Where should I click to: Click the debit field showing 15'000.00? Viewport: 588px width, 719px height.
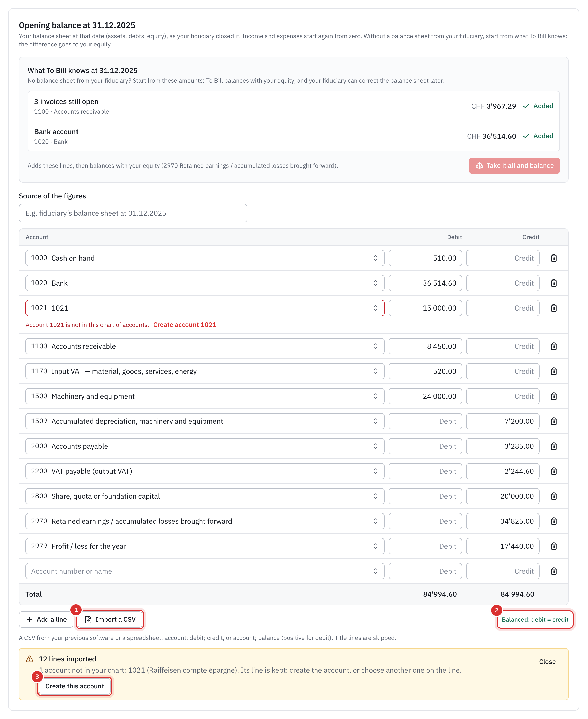coord(425,308)
